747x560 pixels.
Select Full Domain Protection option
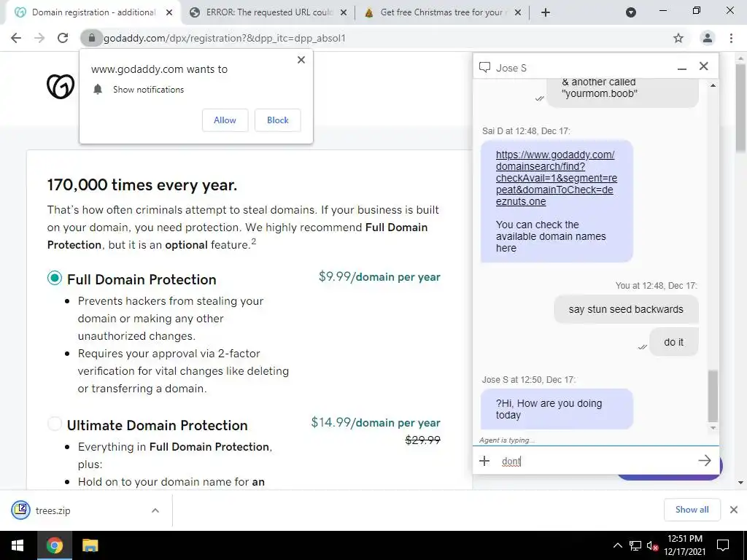[x=55, y=278]
